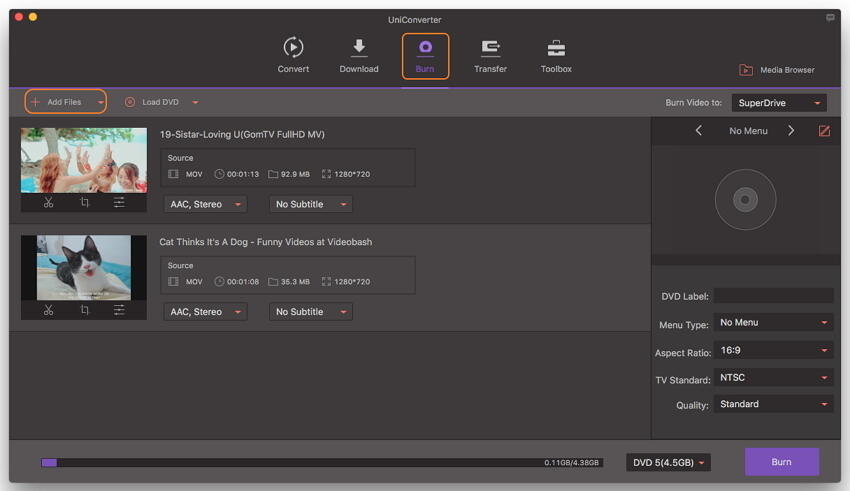Click the 00:01:13 duration value
The image size is (850, 491).
[242, 174]
